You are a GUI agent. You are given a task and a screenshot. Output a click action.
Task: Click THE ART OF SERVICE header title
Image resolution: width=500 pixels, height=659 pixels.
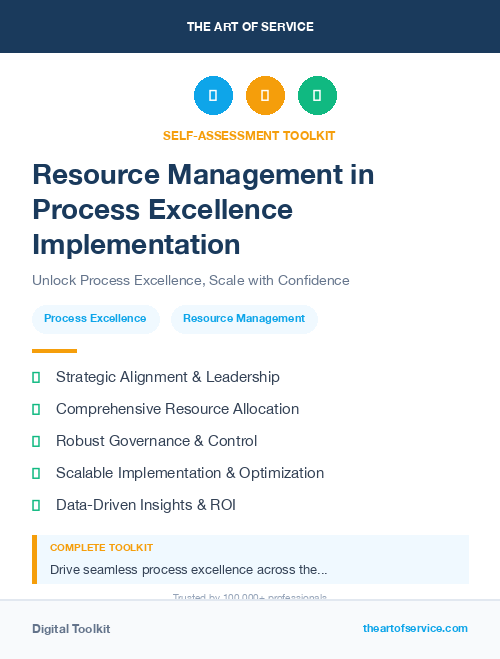250,27
